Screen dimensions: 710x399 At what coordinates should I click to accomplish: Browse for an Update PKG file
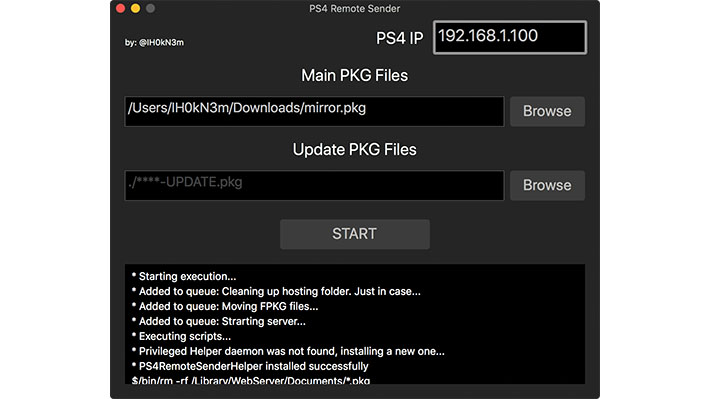tap(547, 186)
